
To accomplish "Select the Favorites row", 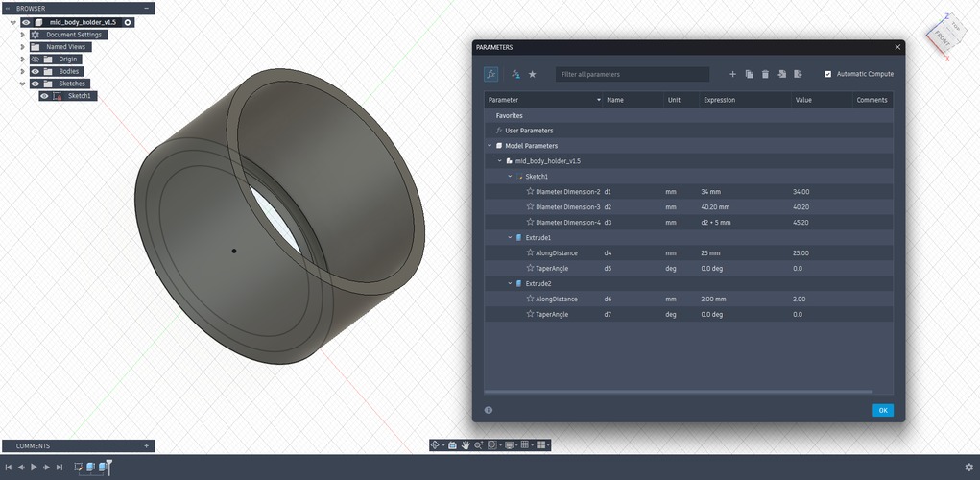I will pos(689,115).
